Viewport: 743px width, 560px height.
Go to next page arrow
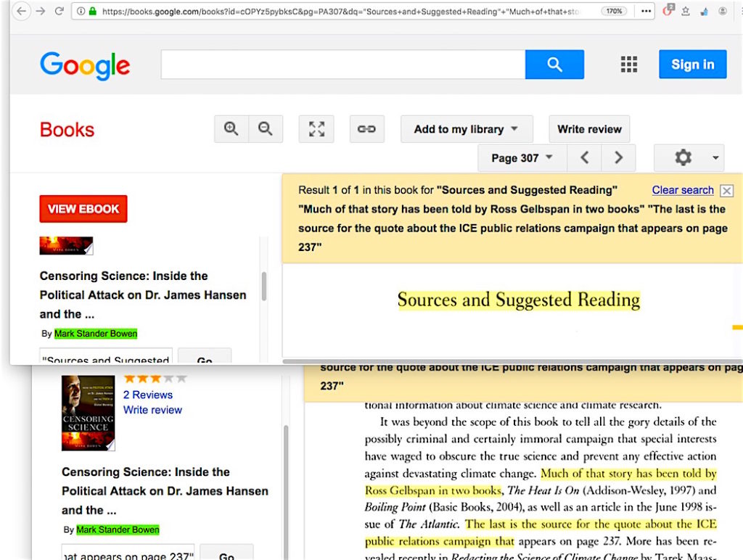(618, 158)
